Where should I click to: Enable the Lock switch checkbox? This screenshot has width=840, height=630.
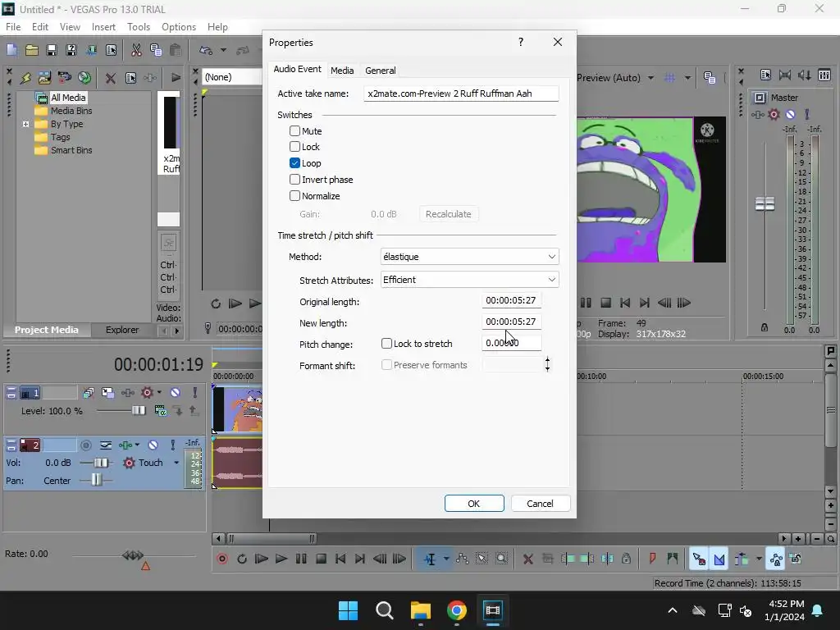[x=294, y=147]
